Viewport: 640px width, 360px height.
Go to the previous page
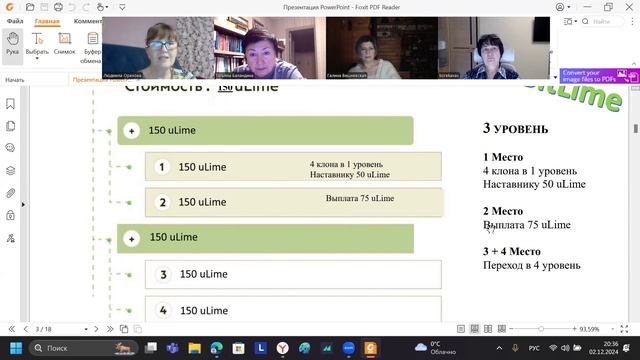25,329
